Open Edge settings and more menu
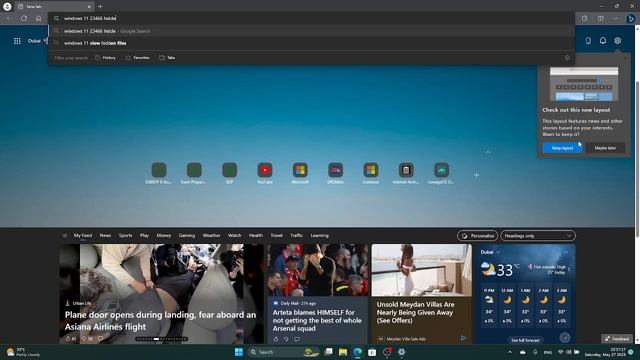 tap(616, 18)
